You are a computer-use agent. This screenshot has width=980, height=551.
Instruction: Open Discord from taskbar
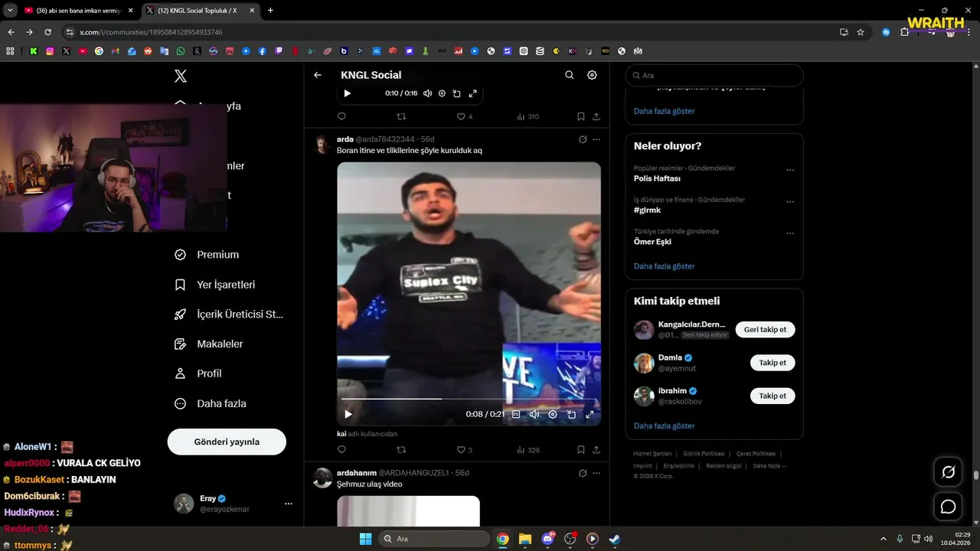pyautogui.click(x=547, y=539)
